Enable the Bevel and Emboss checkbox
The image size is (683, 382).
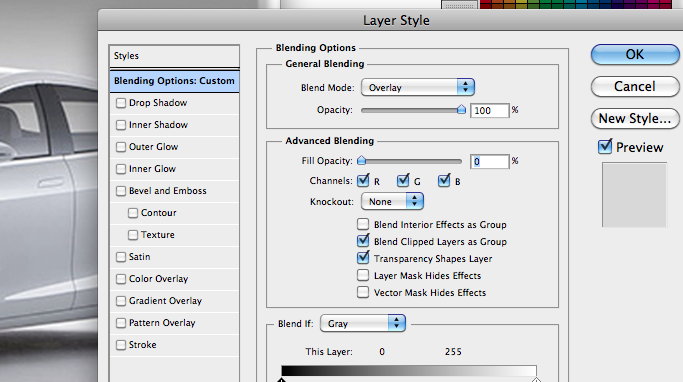[x=121, y=191]
